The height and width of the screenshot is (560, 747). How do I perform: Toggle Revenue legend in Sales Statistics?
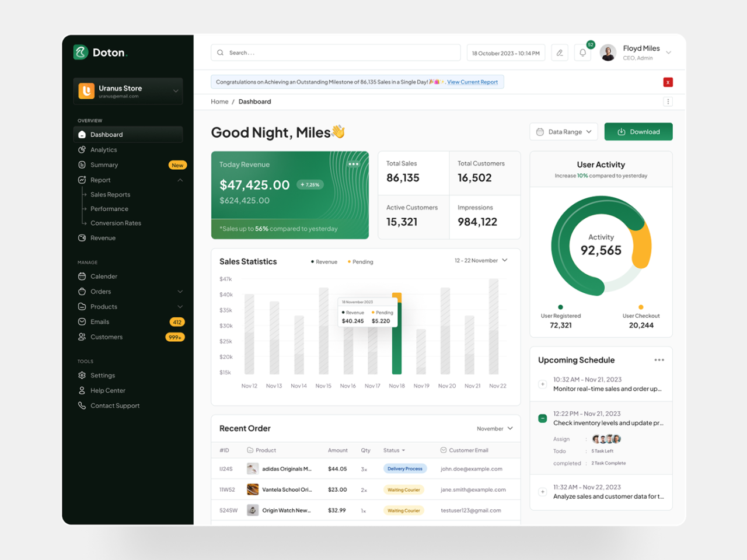coord(324,262)
